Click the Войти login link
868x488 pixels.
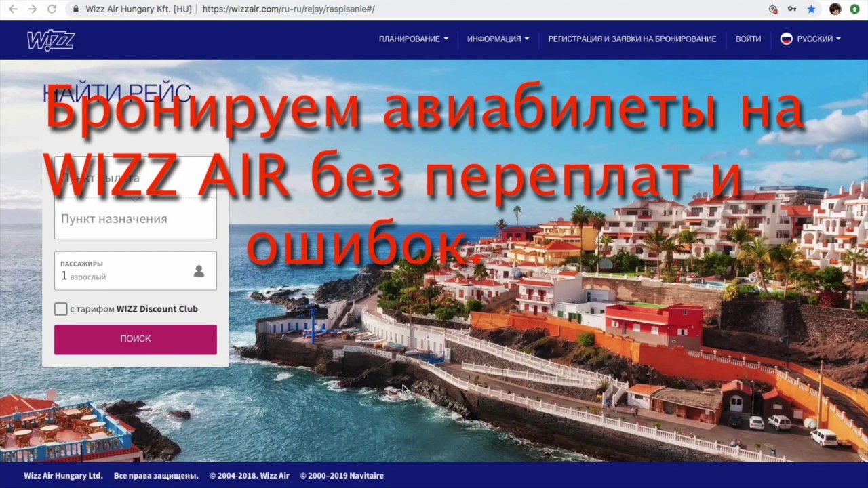[748, 39]
